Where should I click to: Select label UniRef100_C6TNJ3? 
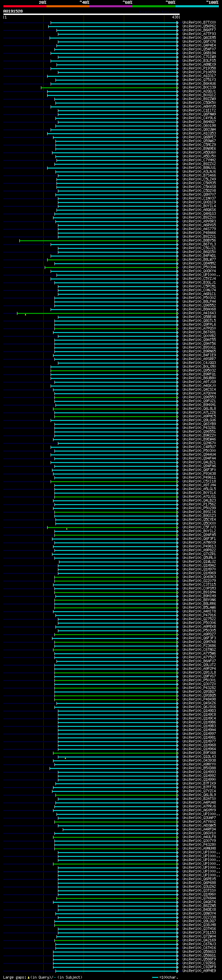coord(199,944)
